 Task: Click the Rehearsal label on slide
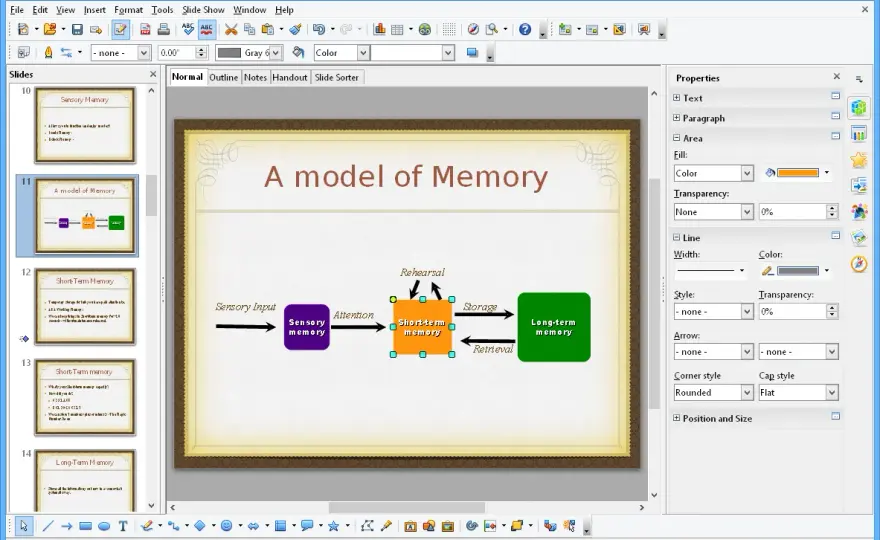(x=422, y=272)
